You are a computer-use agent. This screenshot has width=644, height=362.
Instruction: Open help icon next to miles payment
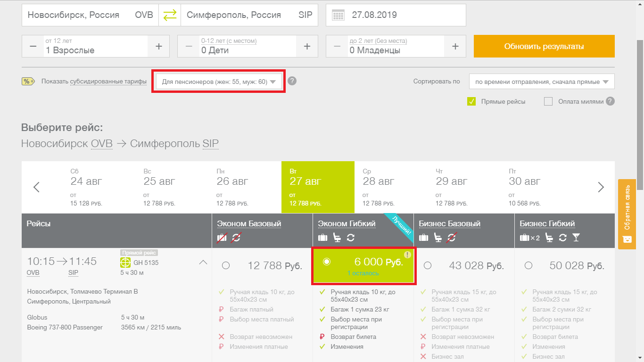coord(611,101)
